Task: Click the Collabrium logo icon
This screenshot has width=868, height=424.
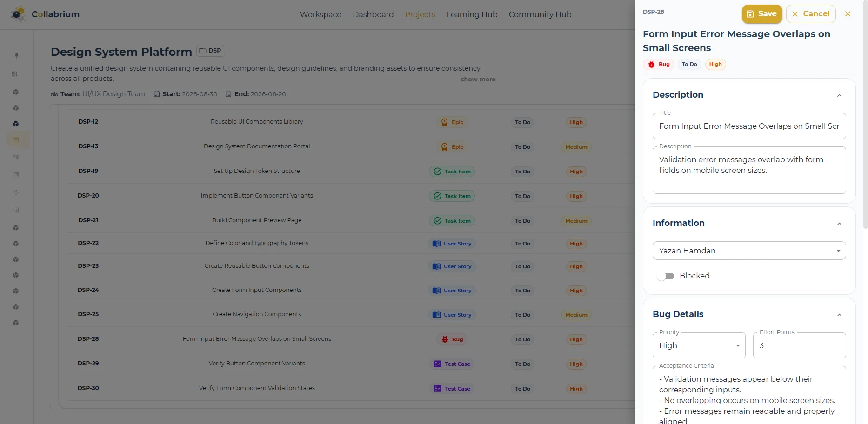Action: point(18,14)
